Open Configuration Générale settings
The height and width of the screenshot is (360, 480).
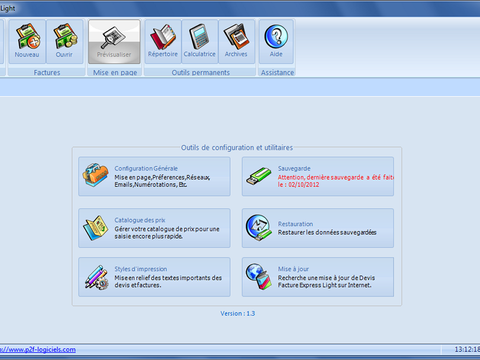154,176
